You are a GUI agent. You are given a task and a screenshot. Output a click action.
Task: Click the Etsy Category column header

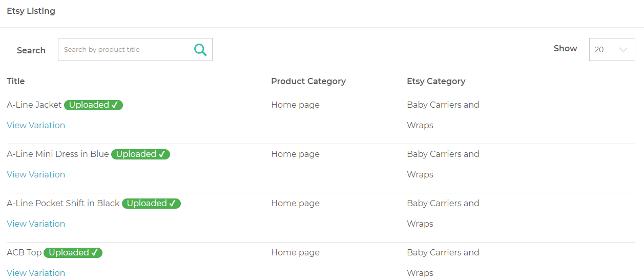436,81
